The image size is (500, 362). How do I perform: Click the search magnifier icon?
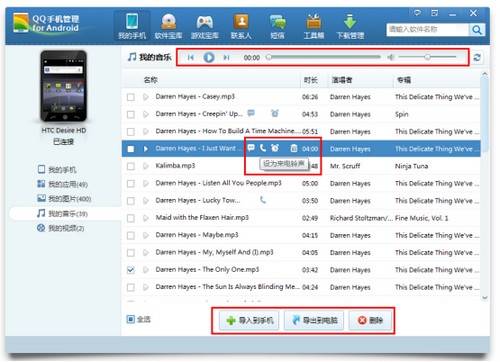tap(477, 30)
